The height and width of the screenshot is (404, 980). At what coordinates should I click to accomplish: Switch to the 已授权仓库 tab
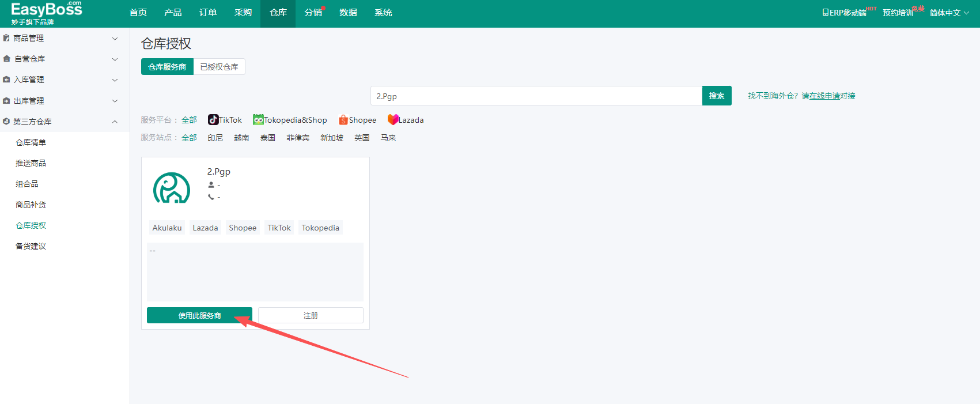(x=220, y=67)
